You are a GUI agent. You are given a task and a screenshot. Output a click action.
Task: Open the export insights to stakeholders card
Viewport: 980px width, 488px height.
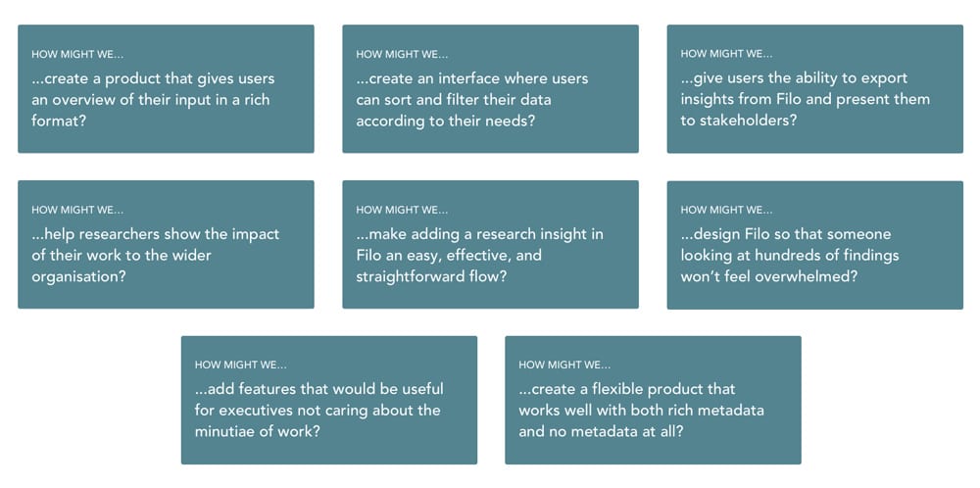click(815, 89)
